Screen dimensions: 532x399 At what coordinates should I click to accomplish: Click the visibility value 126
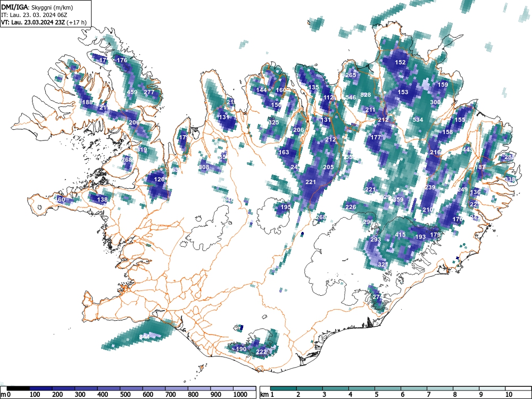(159, 179)
